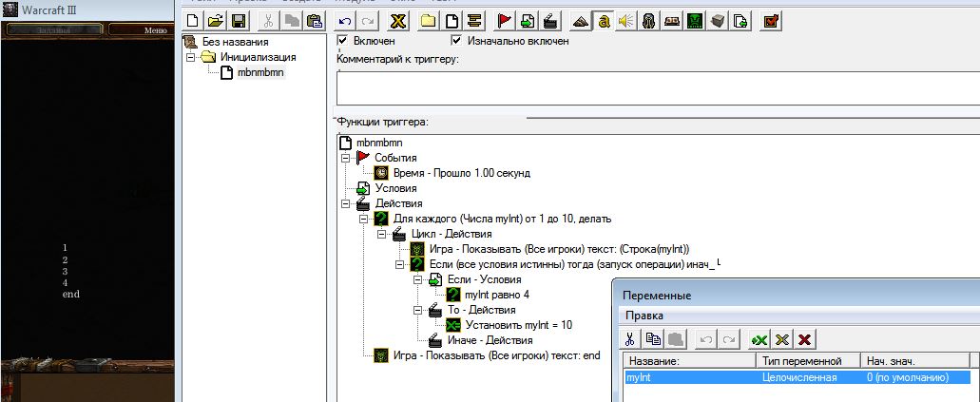980x402 pixels.
Task: Save the map with floppy icon
Action: coord(239,21)
